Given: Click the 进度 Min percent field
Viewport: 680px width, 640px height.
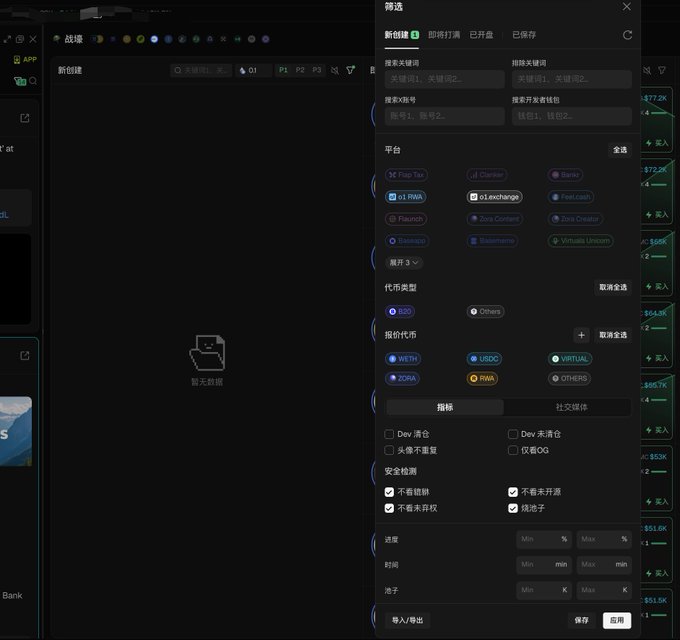Looking at the screenshot, I should pos(544,539).
